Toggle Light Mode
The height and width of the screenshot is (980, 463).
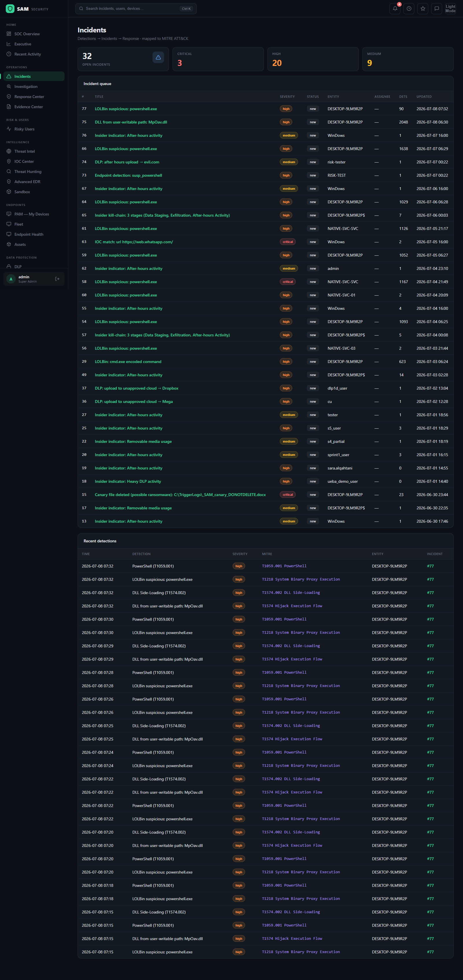(450, 8)
